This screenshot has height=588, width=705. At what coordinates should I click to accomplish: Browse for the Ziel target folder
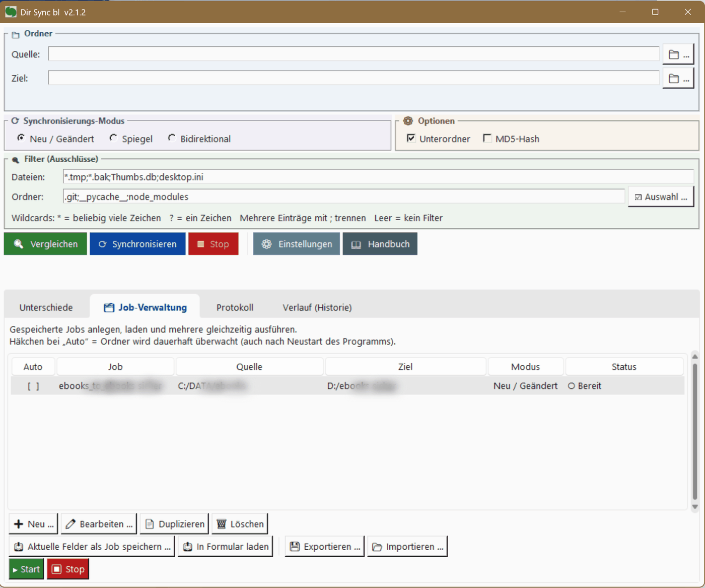coord(678,79)
